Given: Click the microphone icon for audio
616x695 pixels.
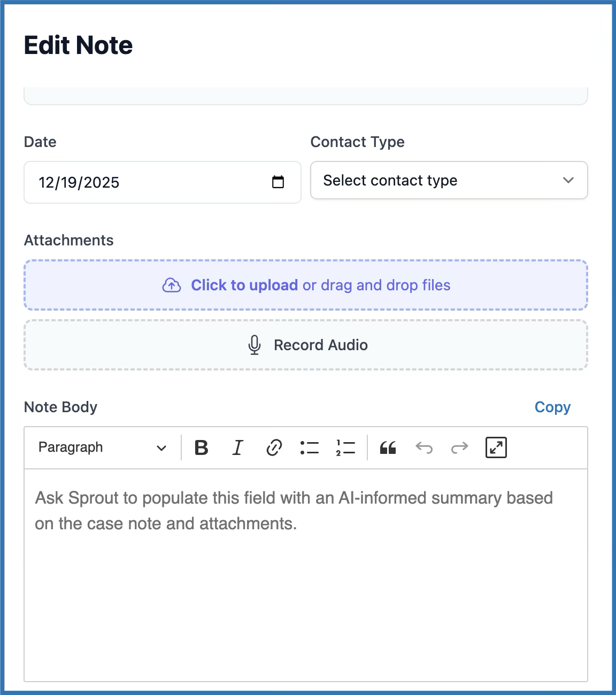Looking at the screenshot, I should [x=255, y=345].
